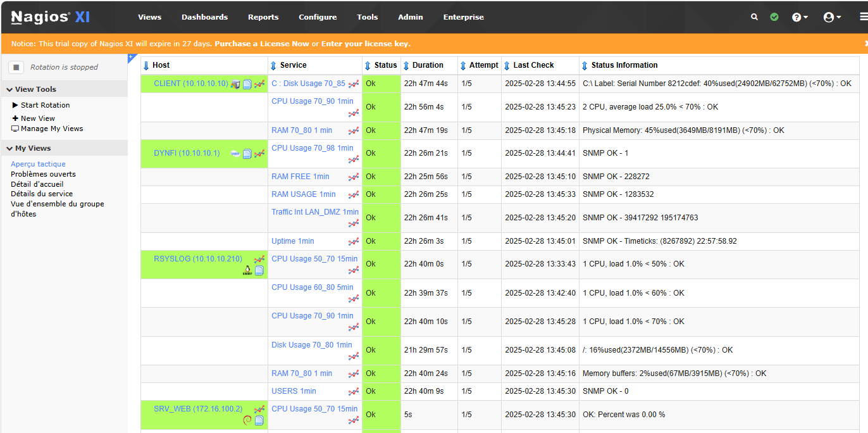
Task: Collapse the My Views section
Action: pos(10,149)
